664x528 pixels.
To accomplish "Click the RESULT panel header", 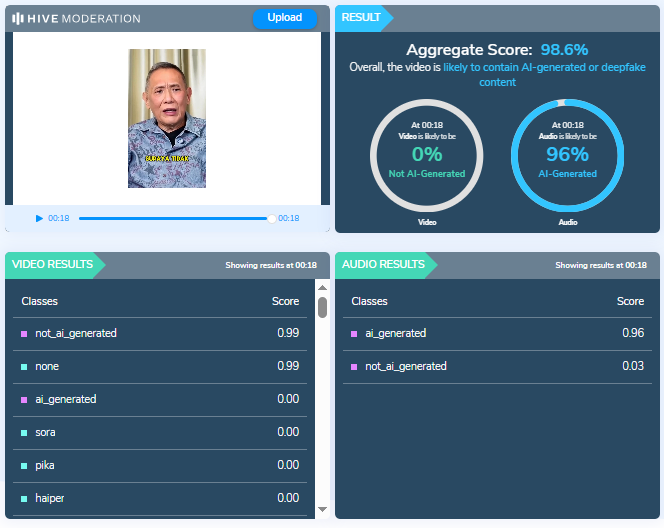I will [362, 18].
